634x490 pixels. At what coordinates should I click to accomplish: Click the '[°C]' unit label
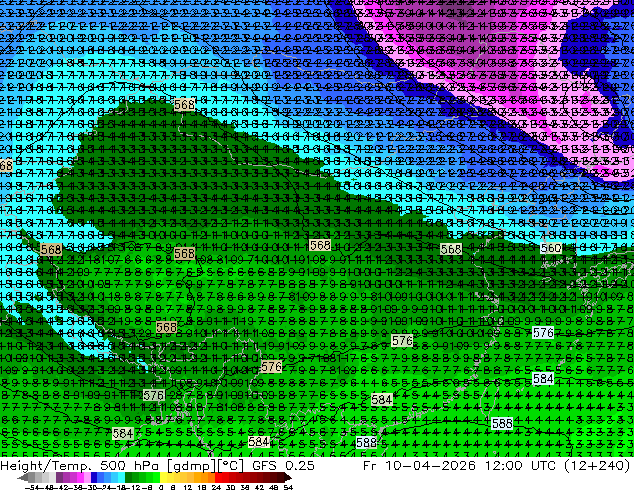(230, 466)
